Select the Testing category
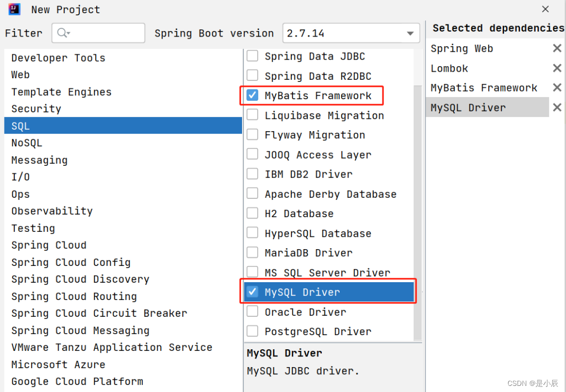This screenshot has width=566, height=392. [x=123, y=228]
